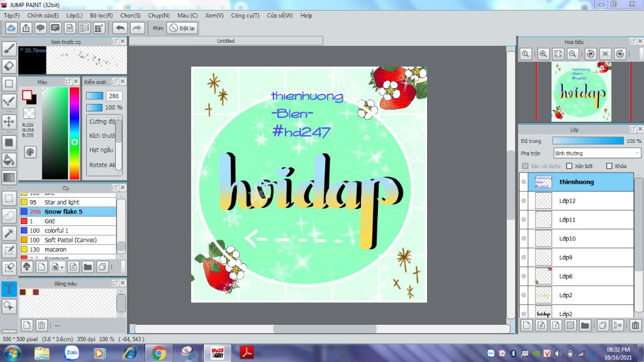644x362 pixels.
Task: Select the Operation (object select) tool
Action: (9, 306)
